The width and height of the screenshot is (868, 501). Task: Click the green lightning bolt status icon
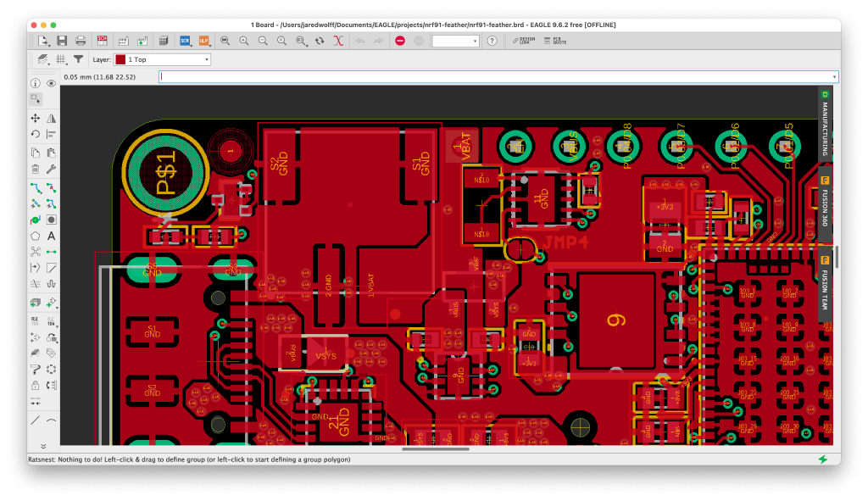823,459
